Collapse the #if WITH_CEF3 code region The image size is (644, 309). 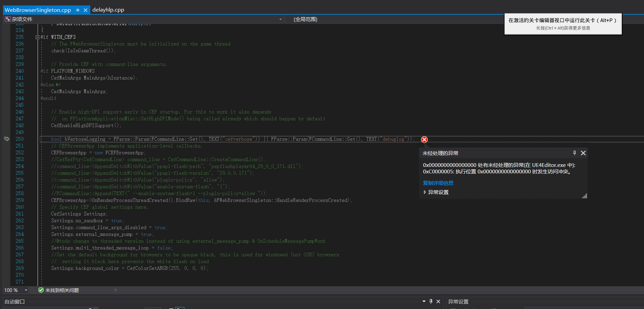[x=37, y=37]
